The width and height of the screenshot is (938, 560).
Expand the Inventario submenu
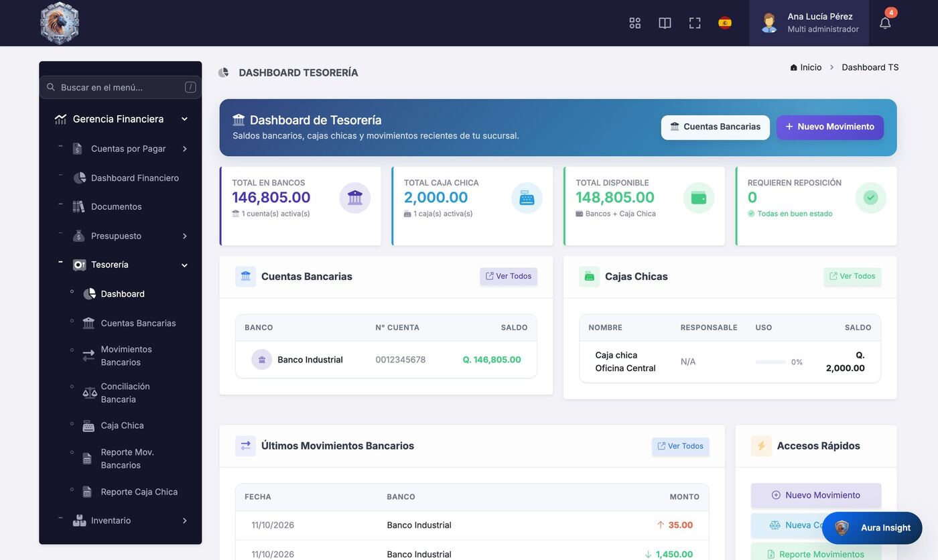pos(185,520)
